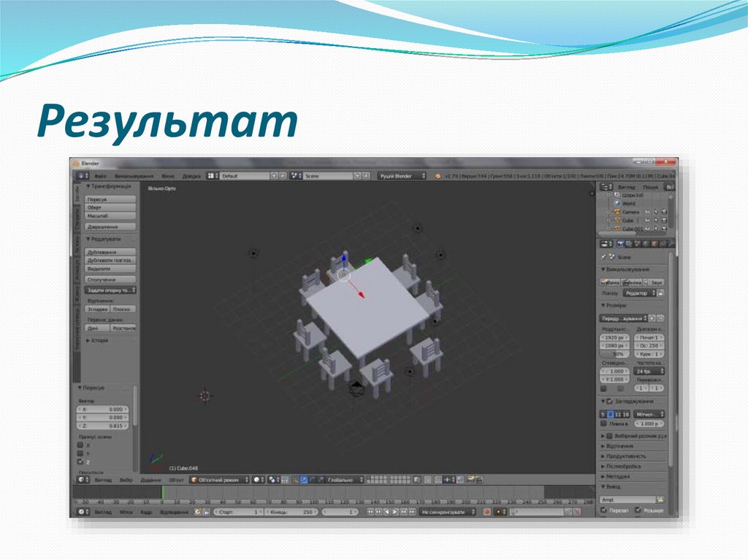Open the Об'єктний режим mode dropdown

pyautogui.click(x=219, y=480)
